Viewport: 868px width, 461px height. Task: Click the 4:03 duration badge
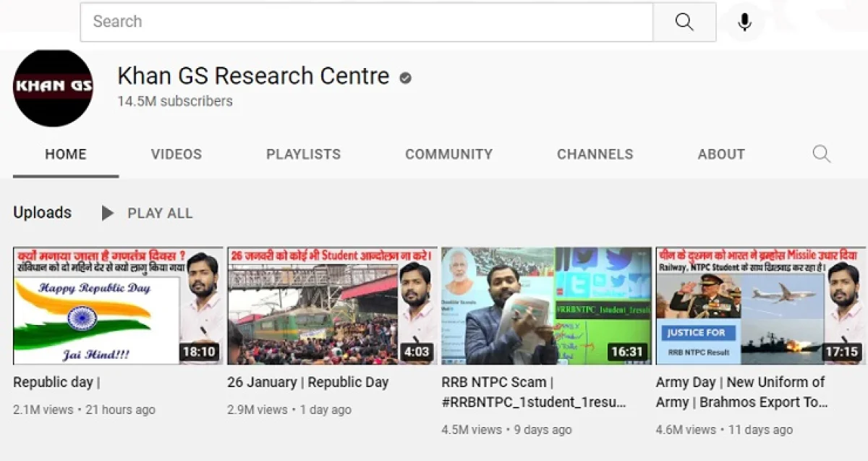coord(417,352)
